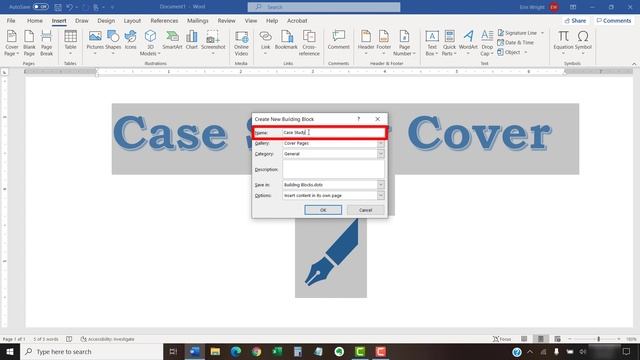Open the Page Number menu

coord(404,43)
